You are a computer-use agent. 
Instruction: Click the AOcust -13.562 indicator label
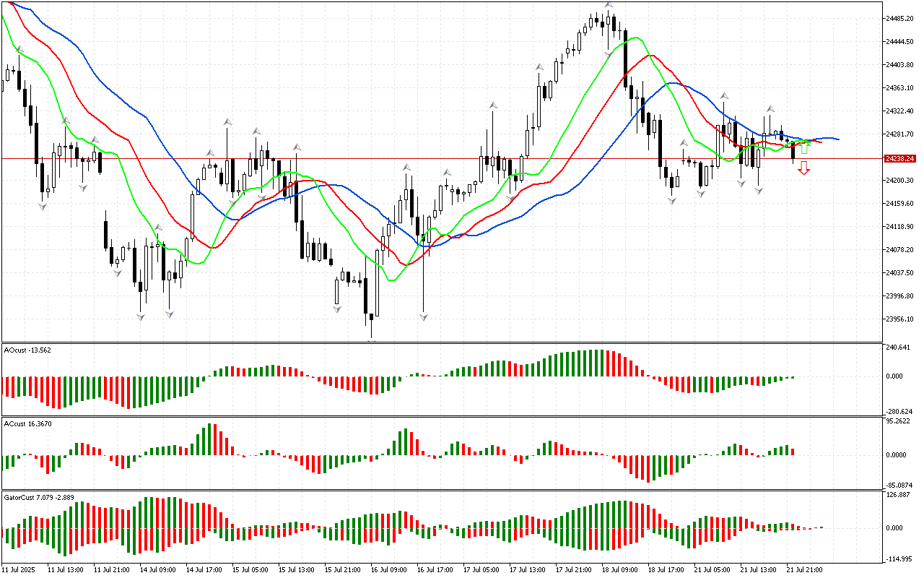point(27,350)
